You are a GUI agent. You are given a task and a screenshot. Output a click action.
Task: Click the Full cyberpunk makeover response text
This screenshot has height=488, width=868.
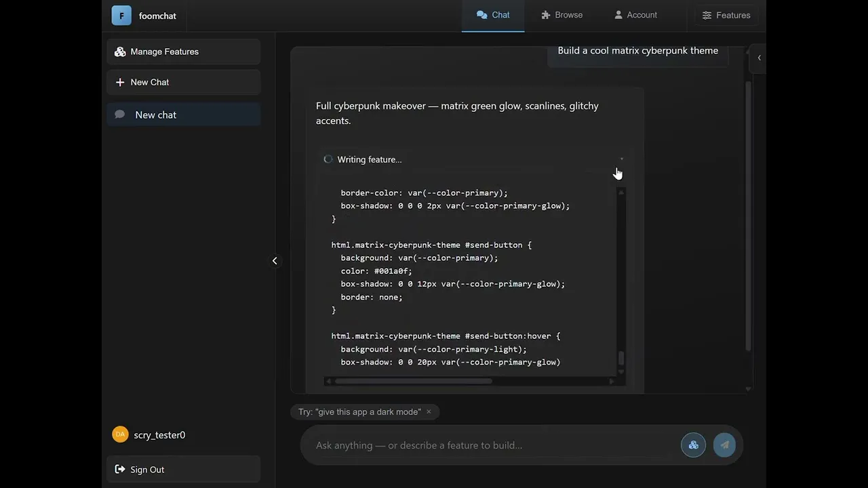click(x=457, y=113)
